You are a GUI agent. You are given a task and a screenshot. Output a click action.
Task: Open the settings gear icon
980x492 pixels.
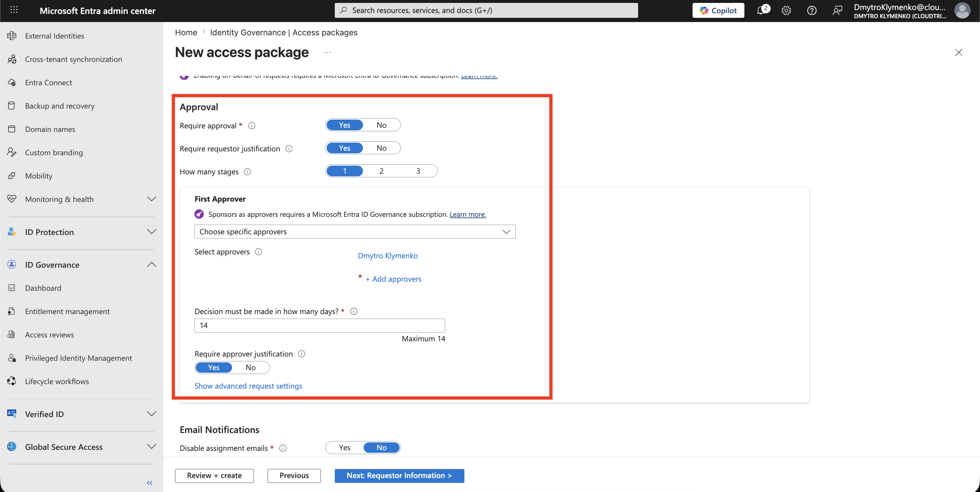click(x=786, y=11)
